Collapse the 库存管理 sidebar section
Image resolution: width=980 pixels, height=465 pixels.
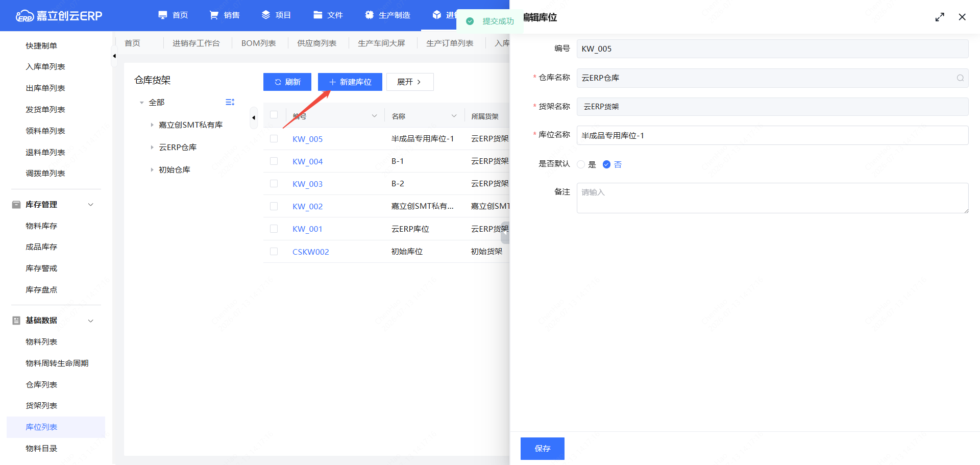pyautogui.click(x=91, y=205)
